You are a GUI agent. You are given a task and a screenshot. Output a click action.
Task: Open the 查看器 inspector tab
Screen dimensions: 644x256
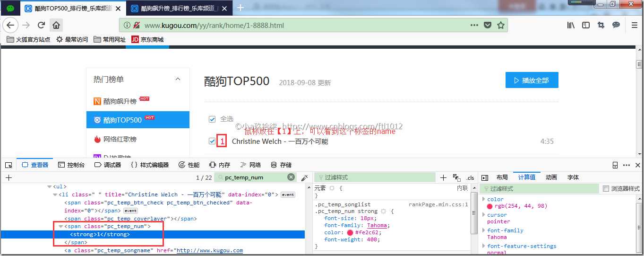[x=35, y=165]
